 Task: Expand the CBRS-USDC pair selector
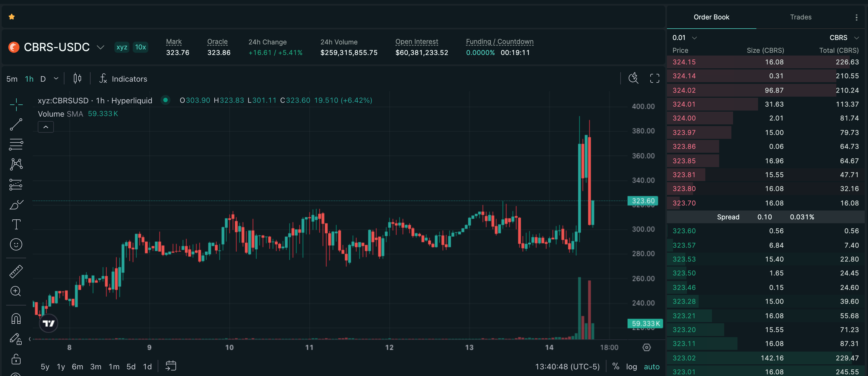tap(100, 47)
